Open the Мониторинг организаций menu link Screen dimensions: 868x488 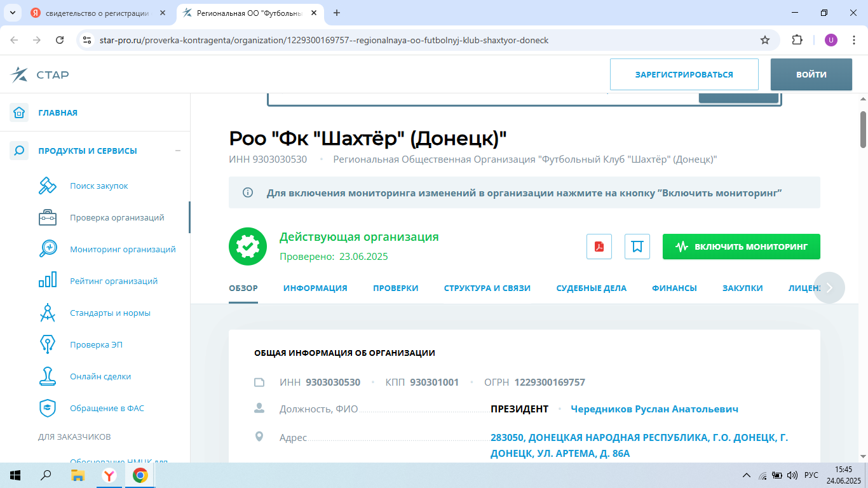[x=123, y=249]
